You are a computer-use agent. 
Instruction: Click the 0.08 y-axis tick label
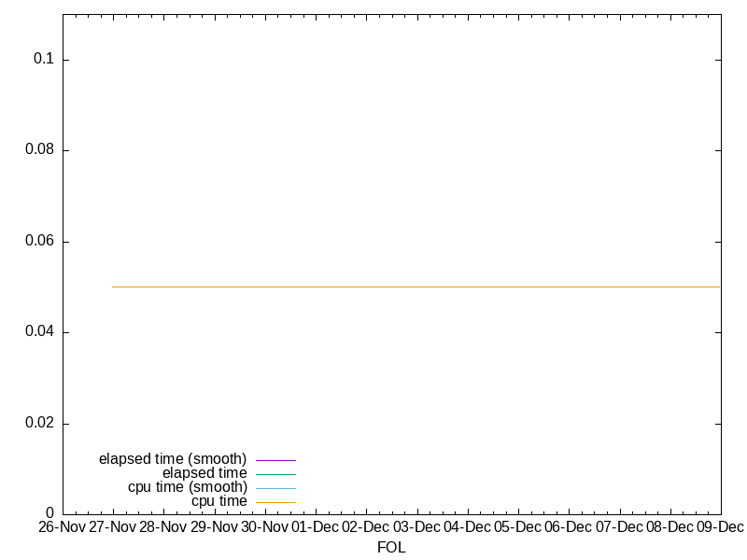click(x=39, y=150)
